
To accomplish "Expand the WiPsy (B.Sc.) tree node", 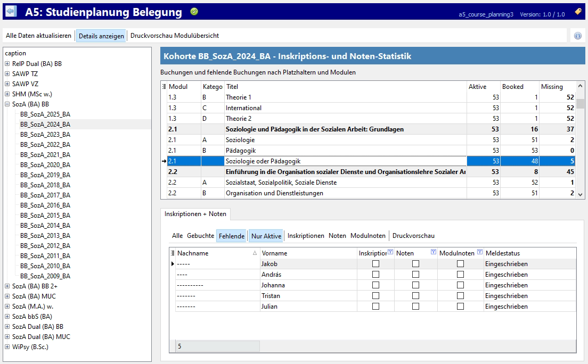I will [7, 347].
